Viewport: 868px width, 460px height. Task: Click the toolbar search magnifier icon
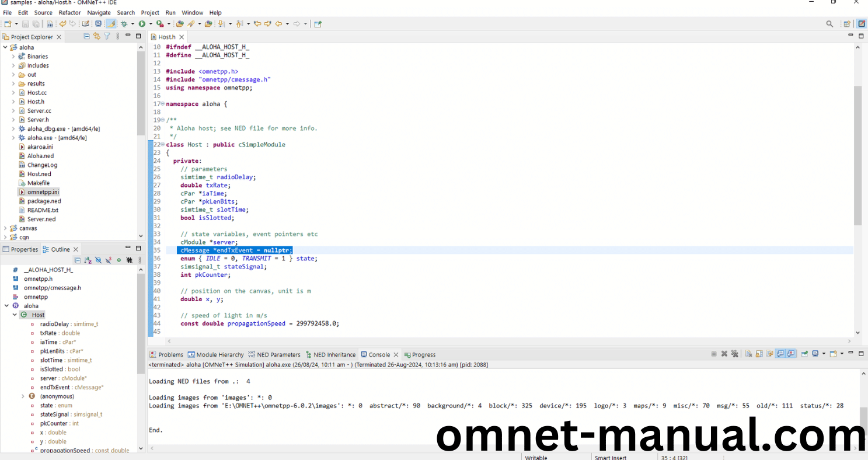(x=829, y=24)
